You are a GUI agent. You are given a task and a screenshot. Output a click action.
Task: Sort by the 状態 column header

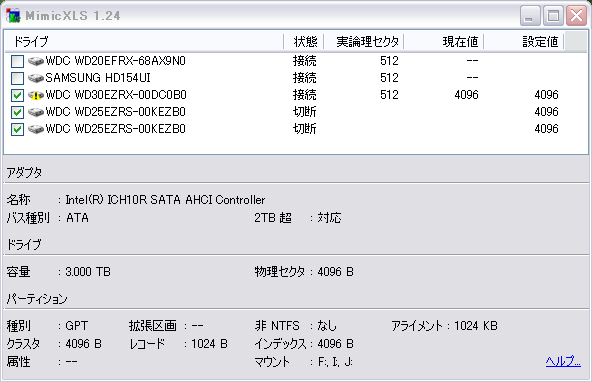click(x=304, y=42)
